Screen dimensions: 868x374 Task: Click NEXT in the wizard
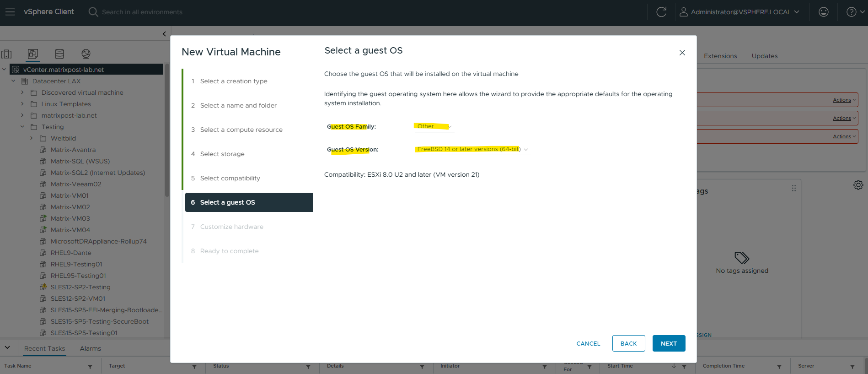coord(669,343)
